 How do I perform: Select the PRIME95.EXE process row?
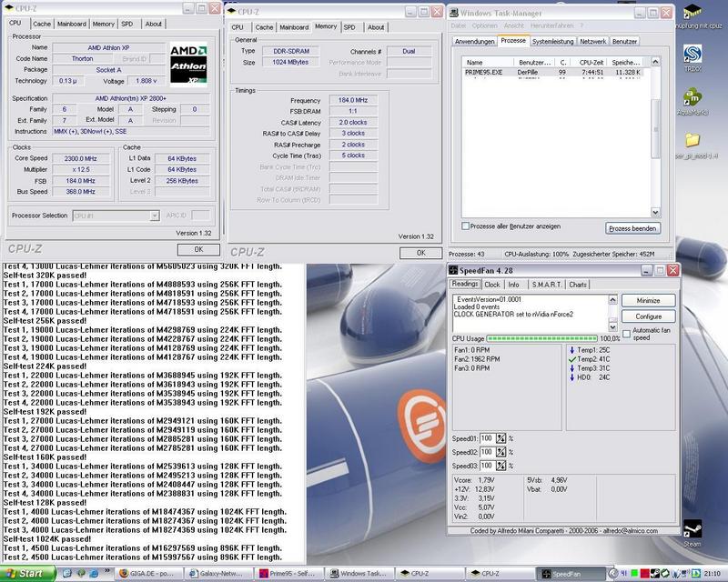554,73
